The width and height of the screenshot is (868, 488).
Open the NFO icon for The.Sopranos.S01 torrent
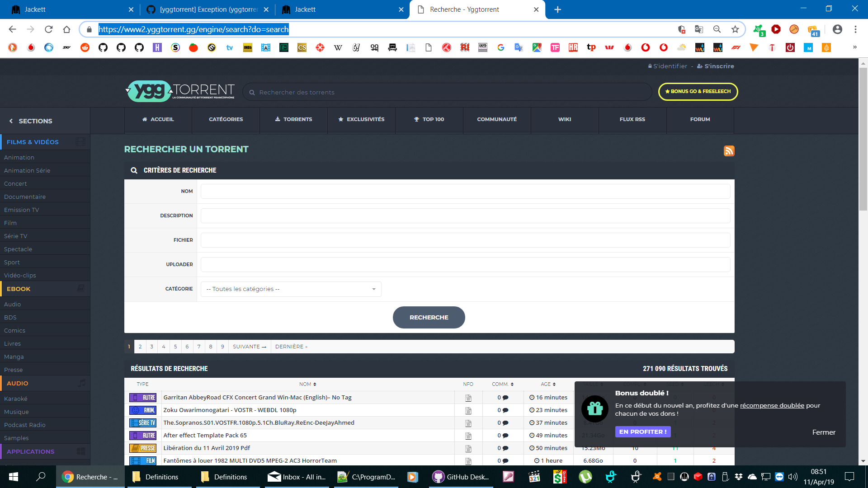tap(468, 422)
